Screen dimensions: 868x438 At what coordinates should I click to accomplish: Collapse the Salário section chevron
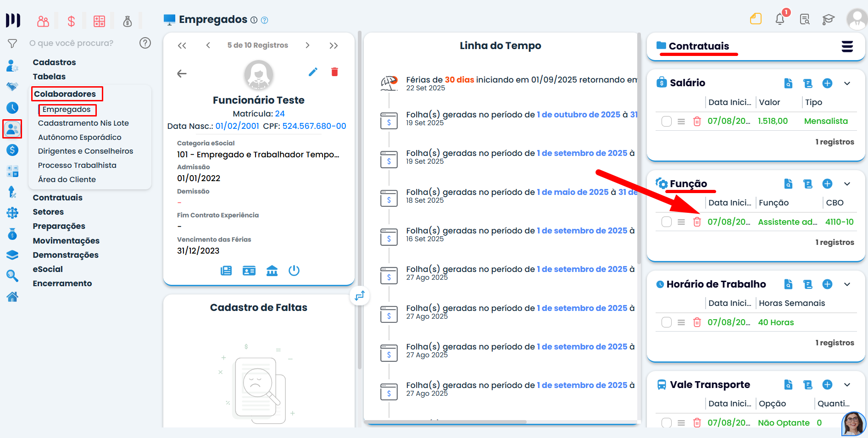847,83
